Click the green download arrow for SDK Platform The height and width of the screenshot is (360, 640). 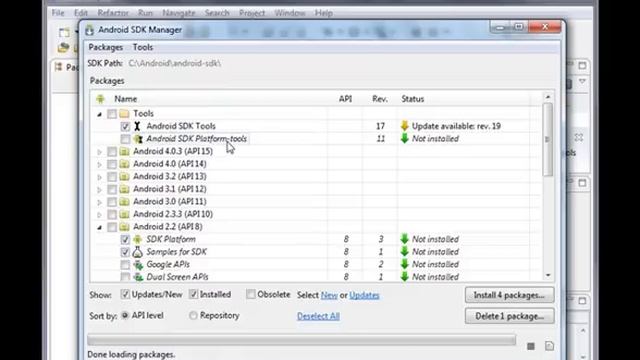[404, 239]
